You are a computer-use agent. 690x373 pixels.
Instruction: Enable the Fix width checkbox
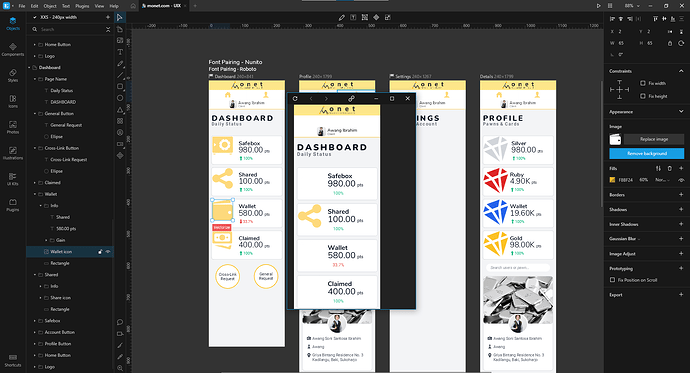point(642,83)
